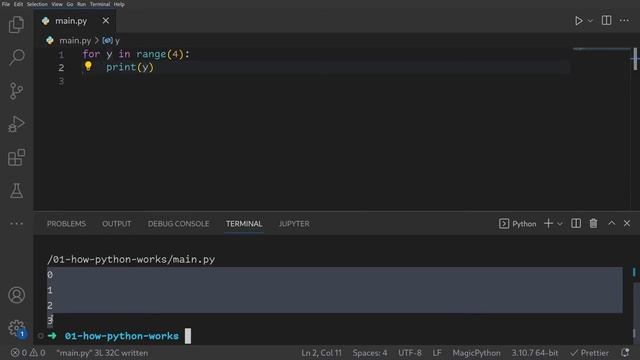Image resolution: width=640 pixels, height=360 pixels.
Task: Maximize the panel with chevron up
Action: [x=611, y=223]
